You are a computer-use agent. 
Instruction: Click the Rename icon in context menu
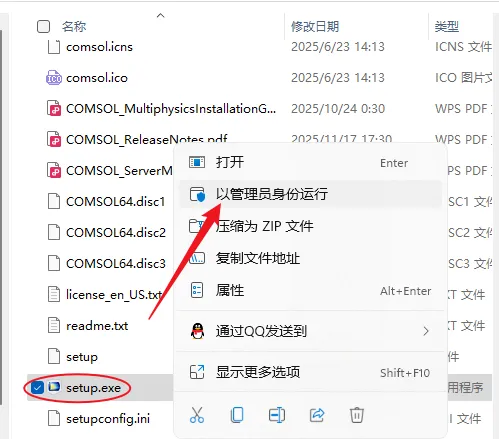(277, 415)
